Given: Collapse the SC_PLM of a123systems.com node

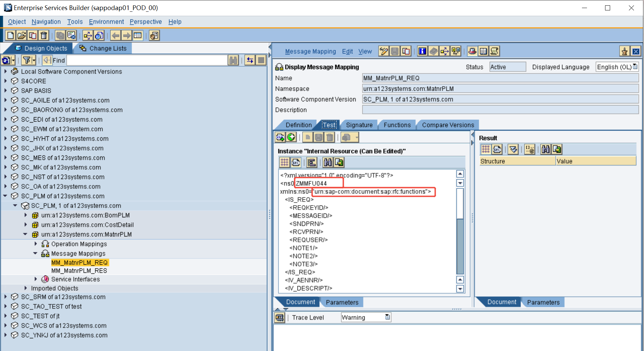Looking at the screenshot, I should (5, 196).
